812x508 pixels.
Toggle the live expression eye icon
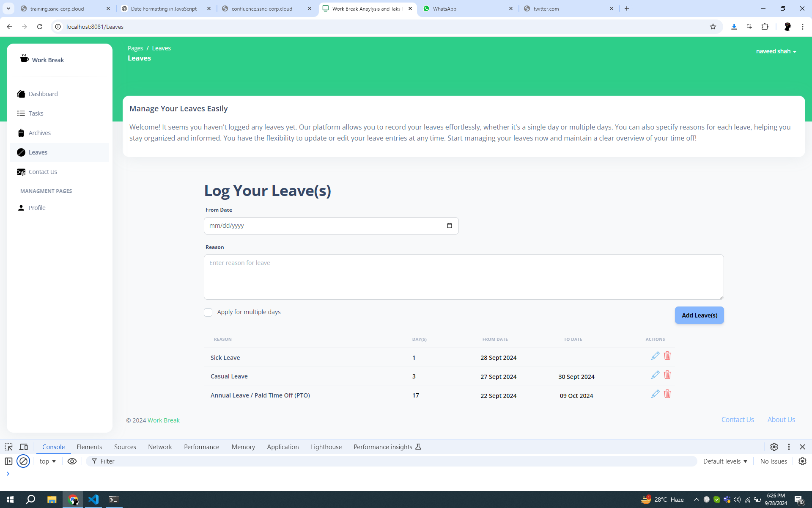[x=72, y=461]
